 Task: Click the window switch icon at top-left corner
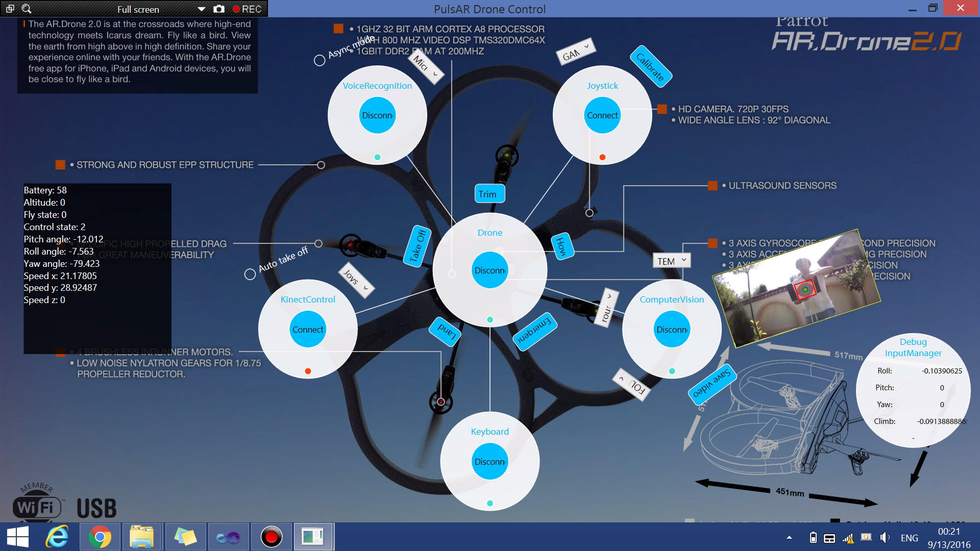pyautogui.click(x=10, y=9)
